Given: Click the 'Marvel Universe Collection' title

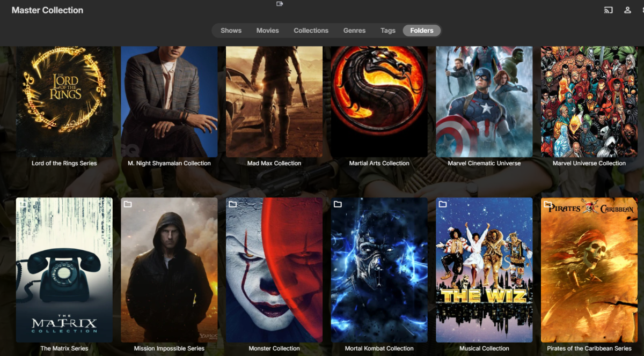Looking at the screenshot, I should [589, 163].
